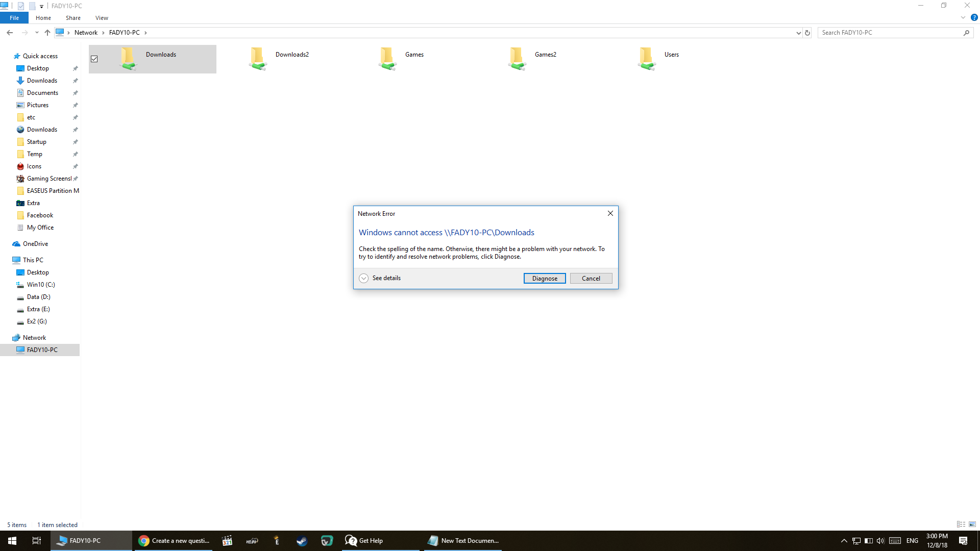This screenshot has height=551, width=980.
Task: Open the Help question mark icon
Action: pos(974,17)
